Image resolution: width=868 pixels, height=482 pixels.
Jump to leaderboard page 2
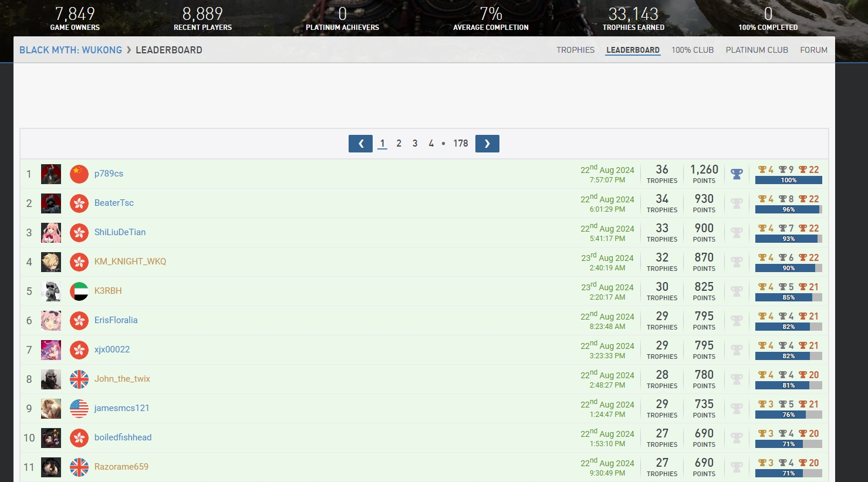pyautogui.click(x=399, y=144)
